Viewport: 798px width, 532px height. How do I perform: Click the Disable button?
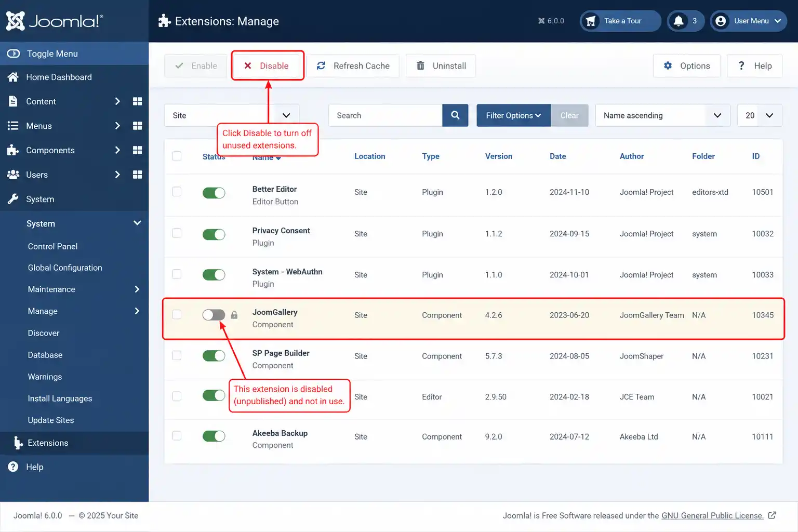[x=267, y=65]
